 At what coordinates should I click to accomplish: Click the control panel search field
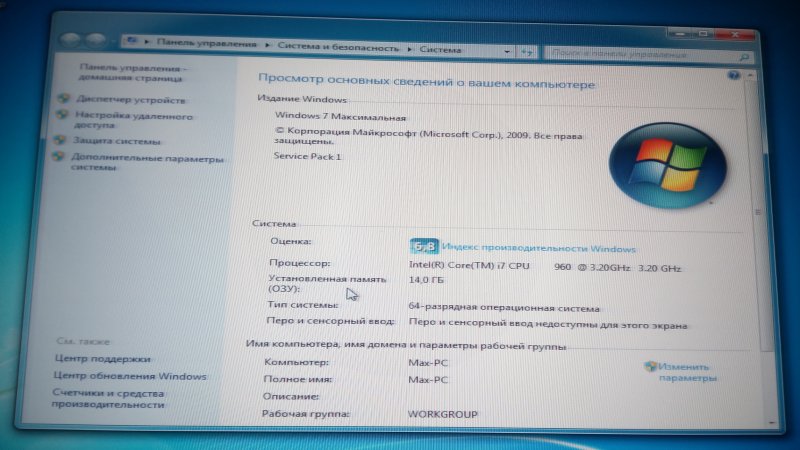click(640, 50)
